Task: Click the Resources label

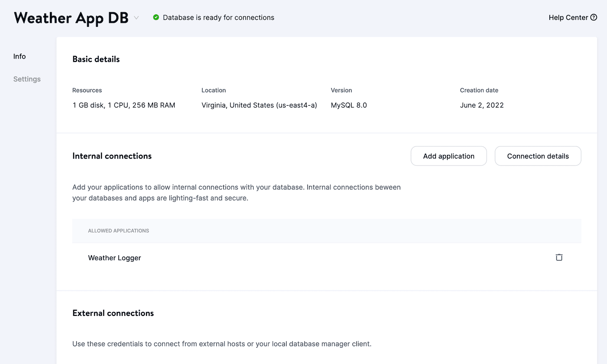Action: tap(87, 90)
